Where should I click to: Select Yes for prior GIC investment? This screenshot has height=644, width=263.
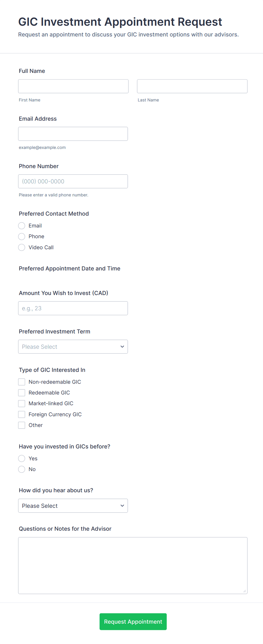click(22, 459)
